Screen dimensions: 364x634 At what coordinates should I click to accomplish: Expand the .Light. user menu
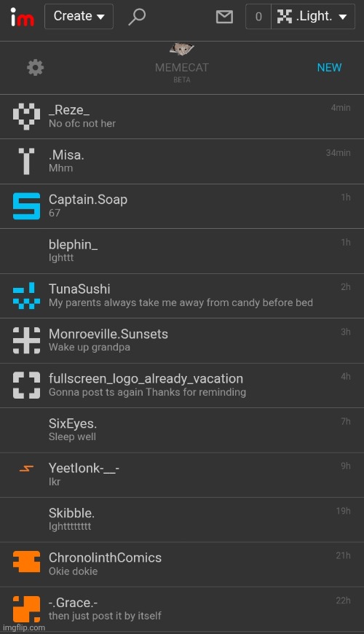313,17
